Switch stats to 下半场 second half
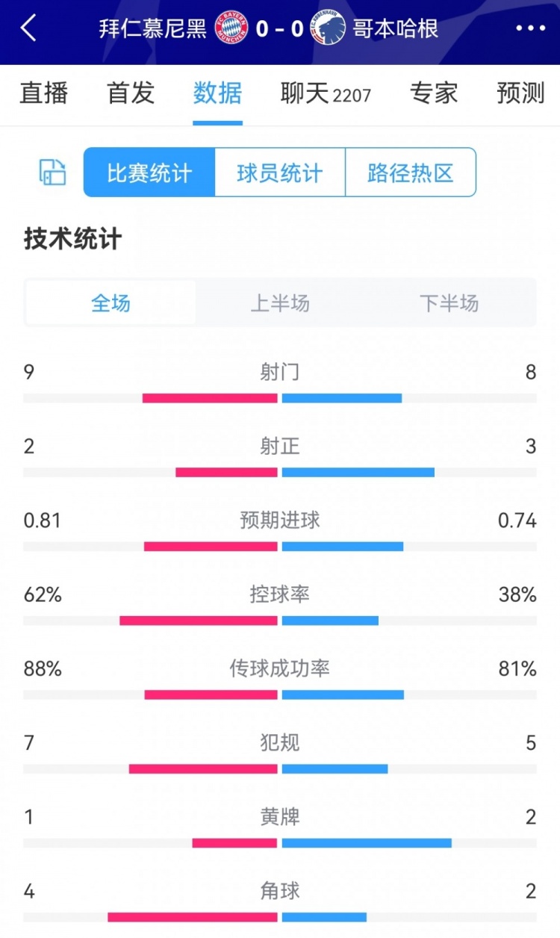 tap(449, 303)
